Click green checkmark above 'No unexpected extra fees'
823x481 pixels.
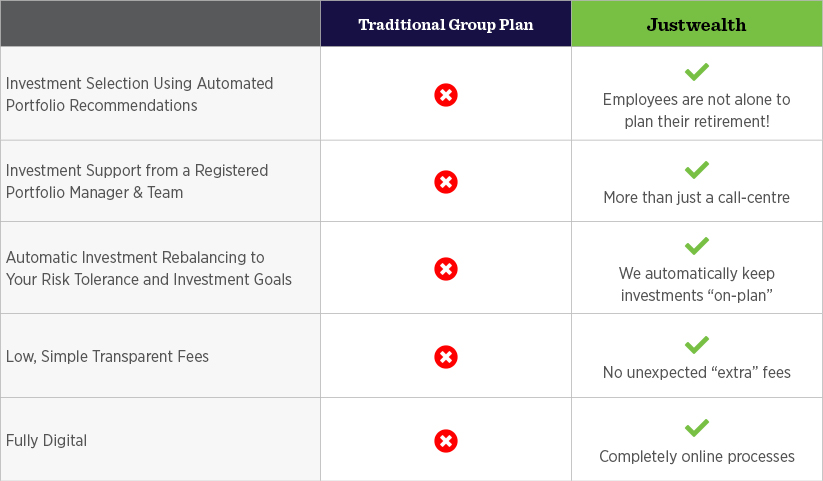tap(697, 345)
